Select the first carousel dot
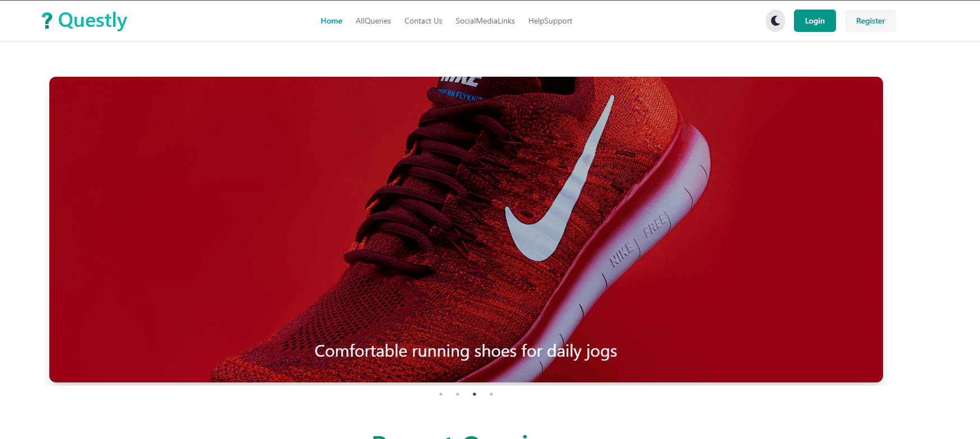 pos(441,394)
